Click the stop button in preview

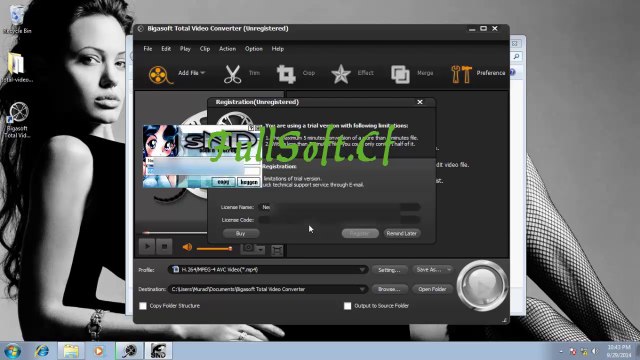[x=164, y=247]
